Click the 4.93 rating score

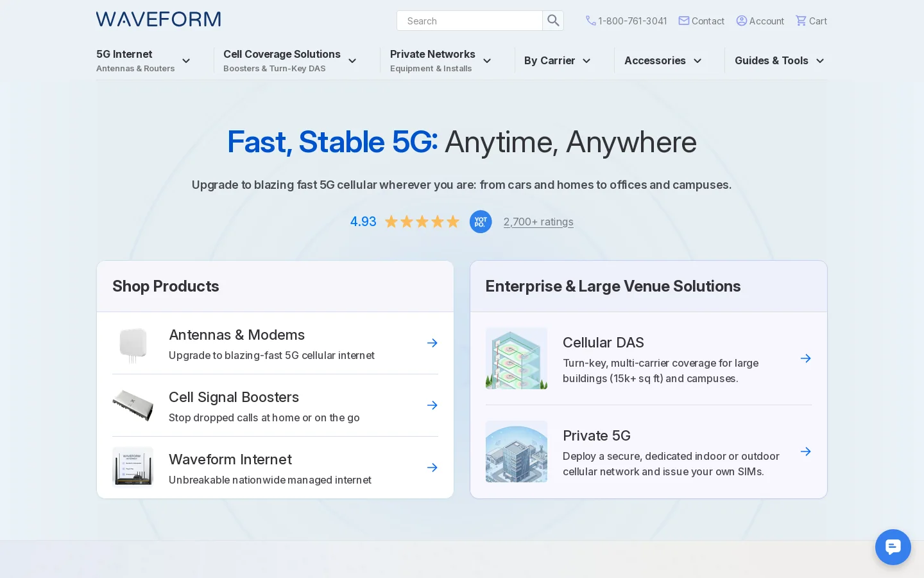click(363, 222)
